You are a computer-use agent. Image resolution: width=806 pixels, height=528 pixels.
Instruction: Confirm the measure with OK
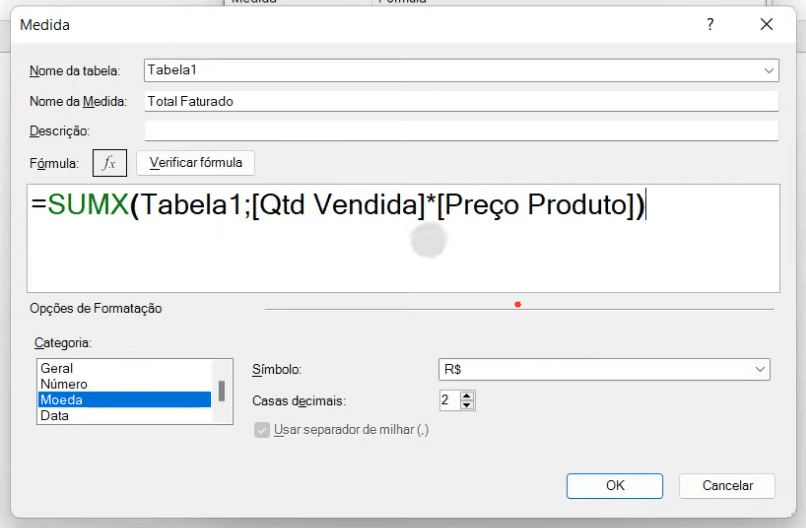click(615, 486)
